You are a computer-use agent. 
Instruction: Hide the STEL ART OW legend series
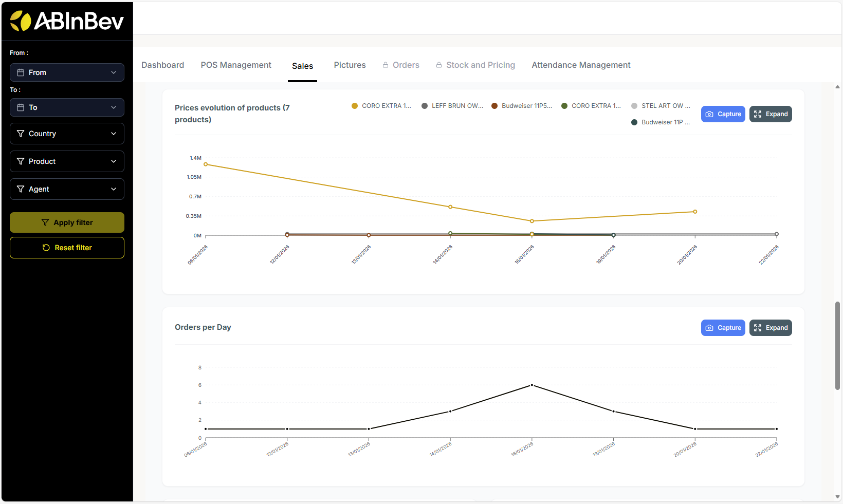coord(661,106)
